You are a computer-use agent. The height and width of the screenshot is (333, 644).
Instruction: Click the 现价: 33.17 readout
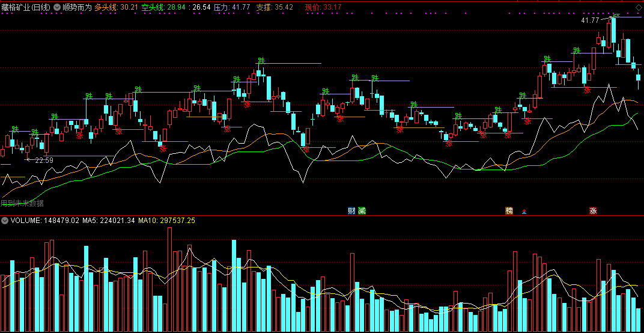coord(323,7)
